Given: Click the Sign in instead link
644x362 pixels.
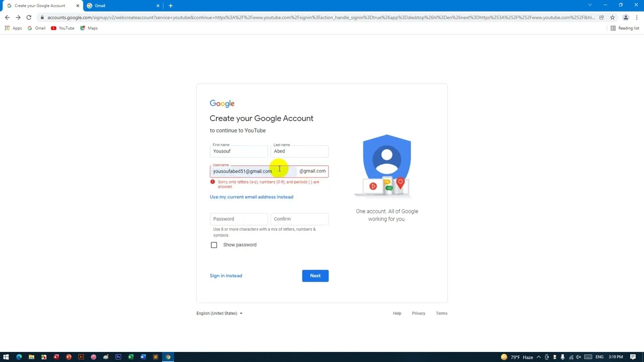Looking at the screenshot, I should [225, 276].
